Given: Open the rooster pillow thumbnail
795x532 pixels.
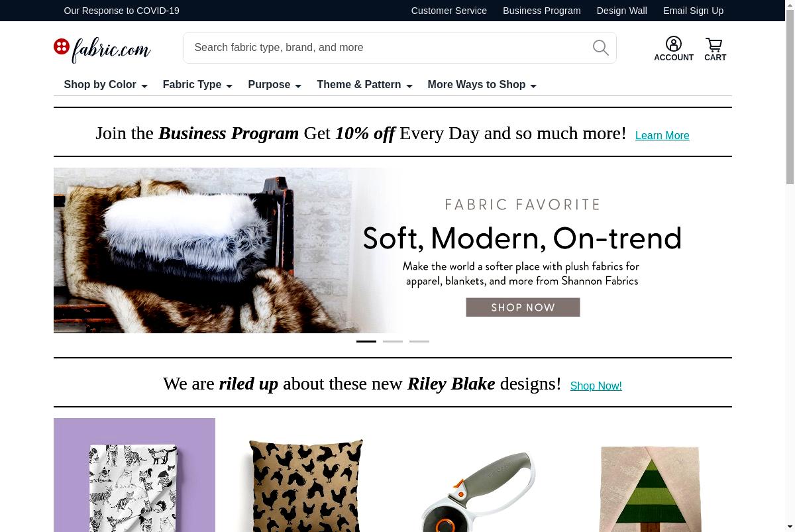Looking at the screenshot, I should (305, 475).
